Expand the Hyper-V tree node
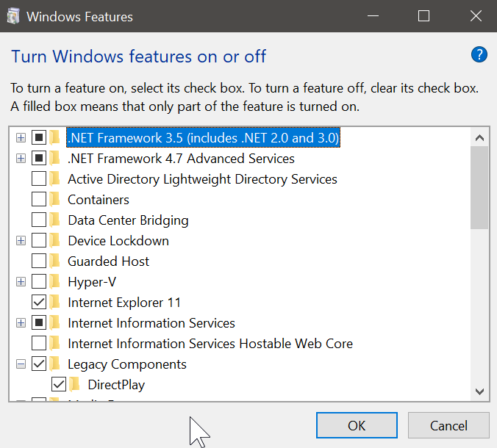 [21, 282]
